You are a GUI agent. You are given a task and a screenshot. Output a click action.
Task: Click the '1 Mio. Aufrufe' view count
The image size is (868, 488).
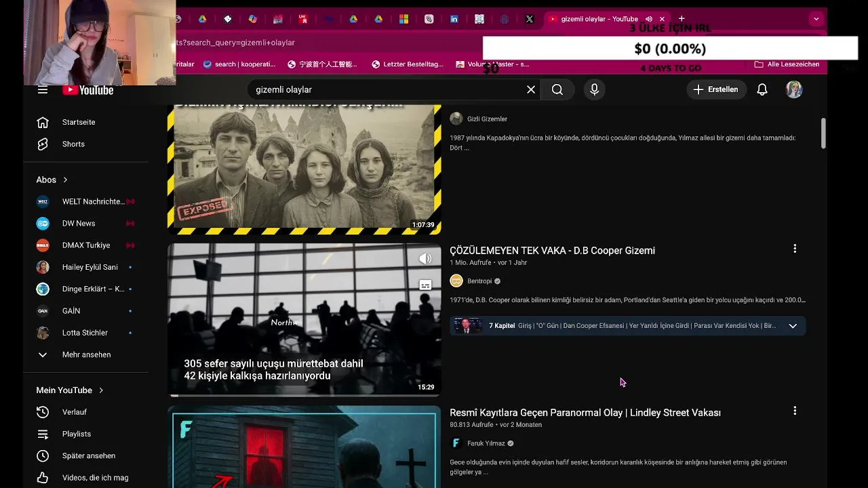470,263
